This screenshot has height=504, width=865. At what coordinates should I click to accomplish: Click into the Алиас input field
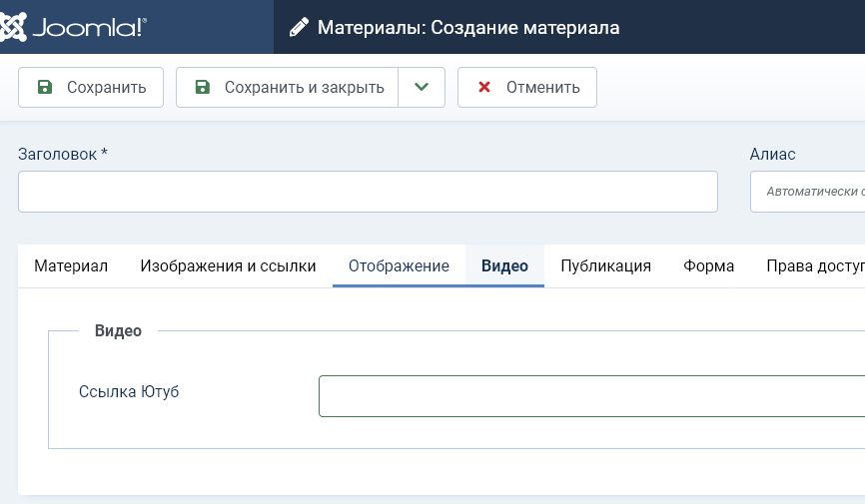point(807,192)
